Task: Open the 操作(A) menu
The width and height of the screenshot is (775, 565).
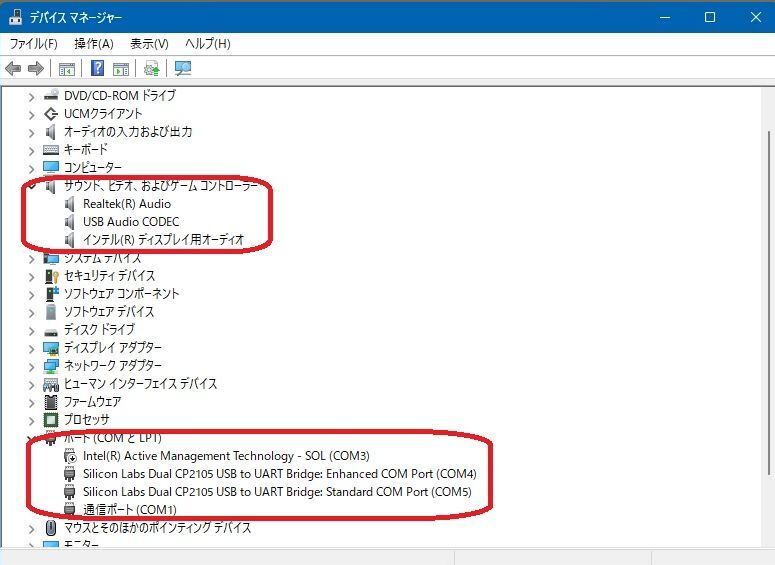Action: click(93, 44)
